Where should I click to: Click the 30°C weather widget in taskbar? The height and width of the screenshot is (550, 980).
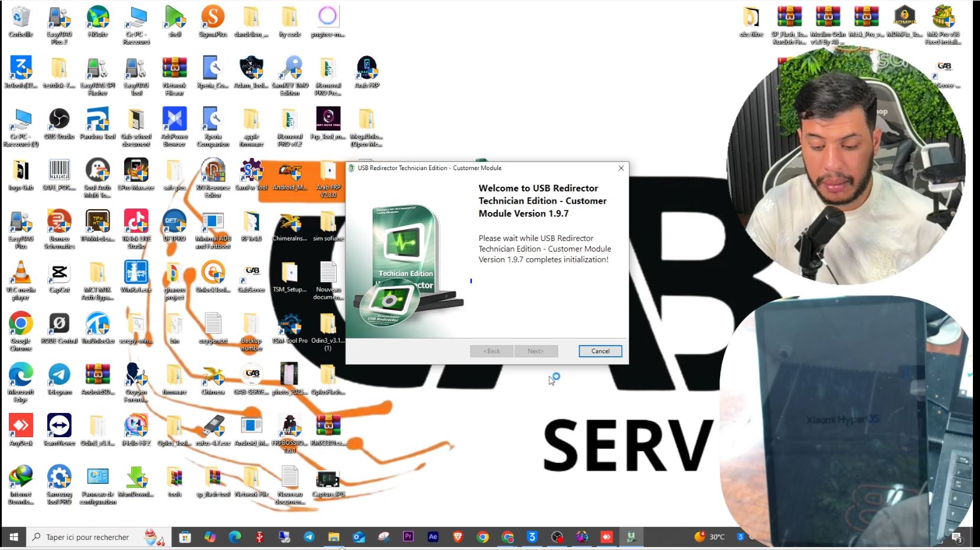709,537
